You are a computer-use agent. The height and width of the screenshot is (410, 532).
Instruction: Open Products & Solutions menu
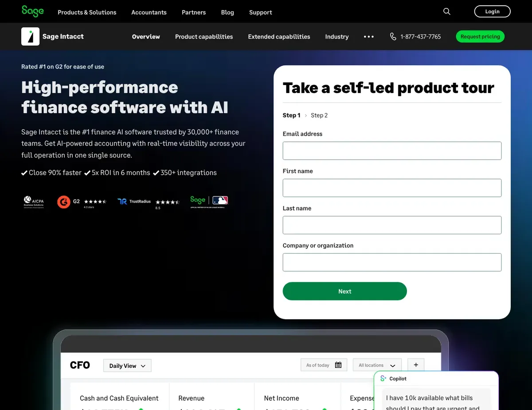87,12
